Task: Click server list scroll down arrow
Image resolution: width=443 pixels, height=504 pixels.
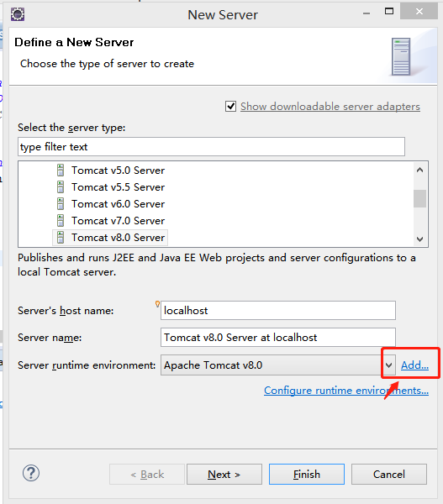Action: click(419, 239)
